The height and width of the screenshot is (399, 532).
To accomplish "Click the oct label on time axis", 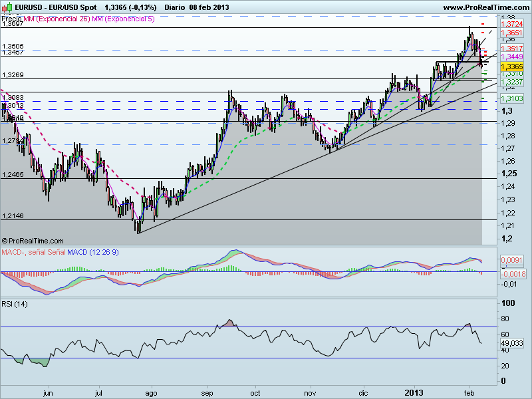I will coord(255,393).
